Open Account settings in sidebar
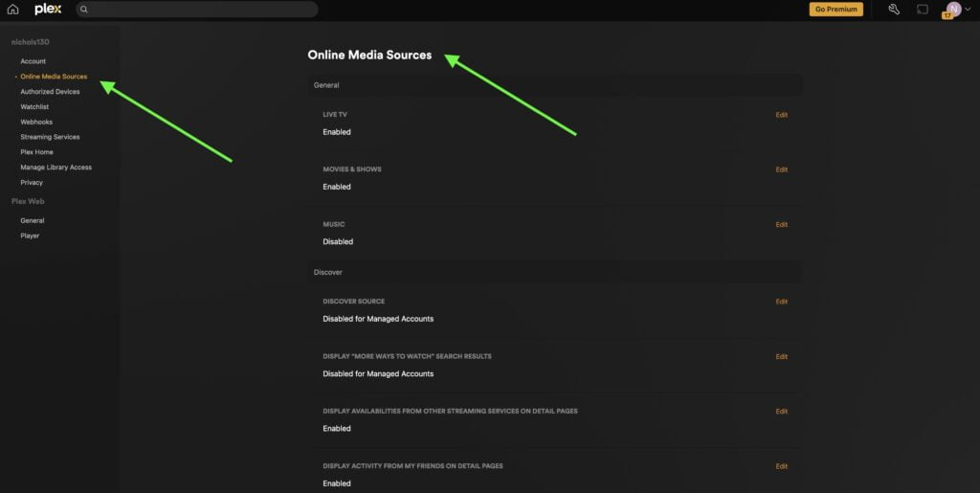Viewport: 980px width, 493px height. click(33, 61)
